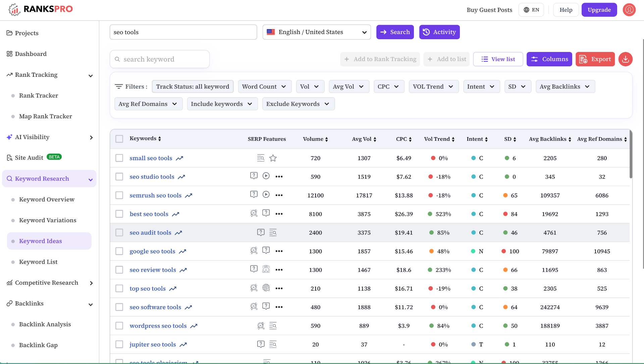Screen dimensions: 644x364
Task: Check the small seo tools row checkbox
Action: tap(119, 158)
